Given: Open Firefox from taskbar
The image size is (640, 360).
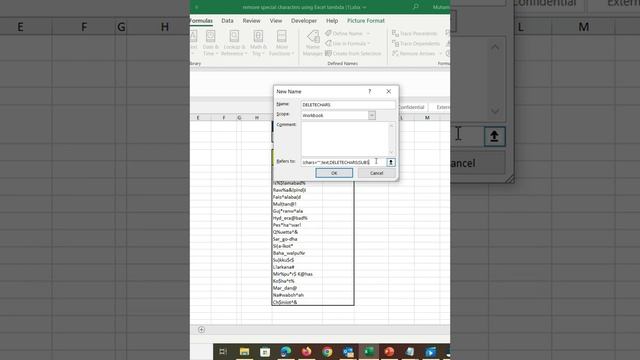Looking at the screenshot, I should [306, 351].
